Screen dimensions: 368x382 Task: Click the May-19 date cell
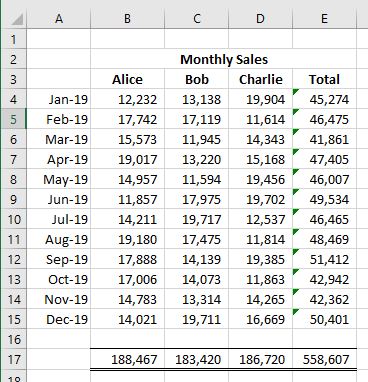(59, 179)
